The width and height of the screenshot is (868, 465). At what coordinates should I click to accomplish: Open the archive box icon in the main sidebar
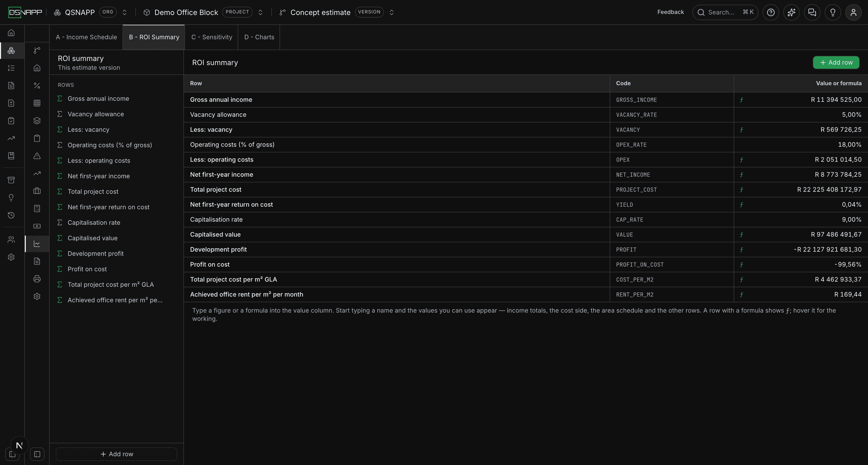[11, 180]
